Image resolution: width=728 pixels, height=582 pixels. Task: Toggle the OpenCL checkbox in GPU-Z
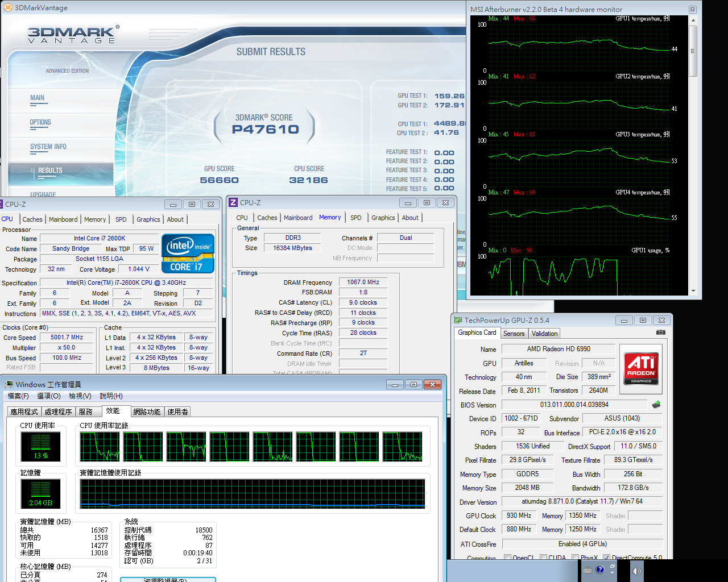coord(507,558)
